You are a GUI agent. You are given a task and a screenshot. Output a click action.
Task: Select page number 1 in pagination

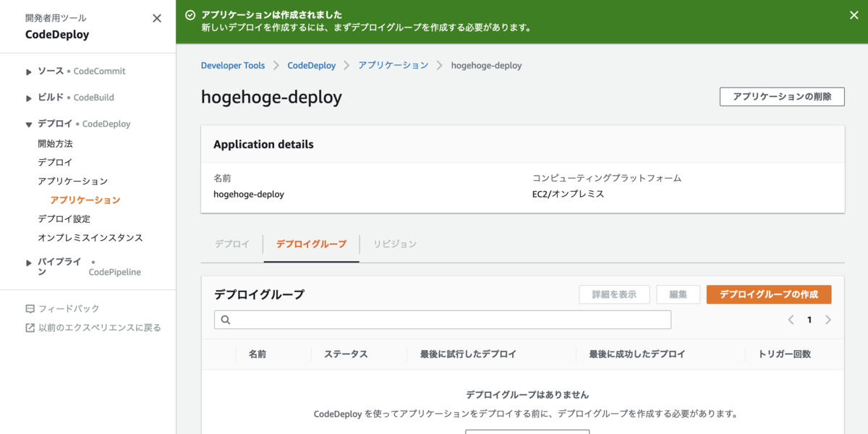pos(809,320)
